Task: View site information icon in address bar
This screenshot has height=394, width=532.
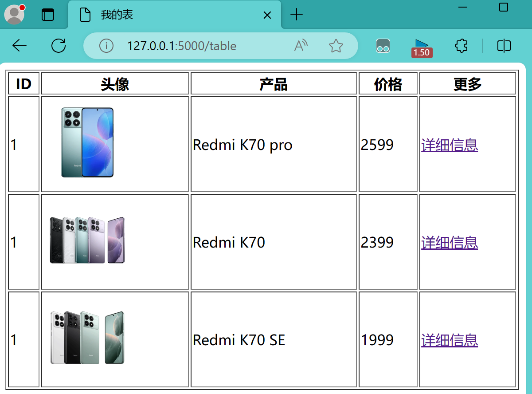Action: [106, 46]
